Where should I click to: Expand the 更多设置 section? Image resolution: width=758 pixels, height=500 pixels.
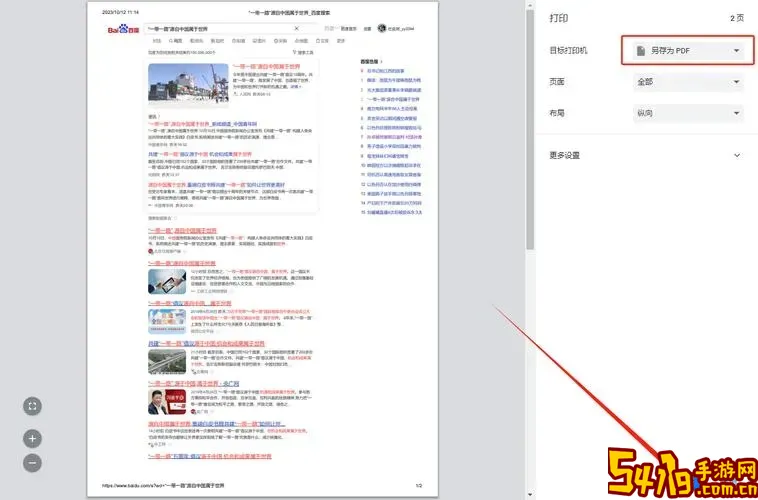click(x=645, y=155)
